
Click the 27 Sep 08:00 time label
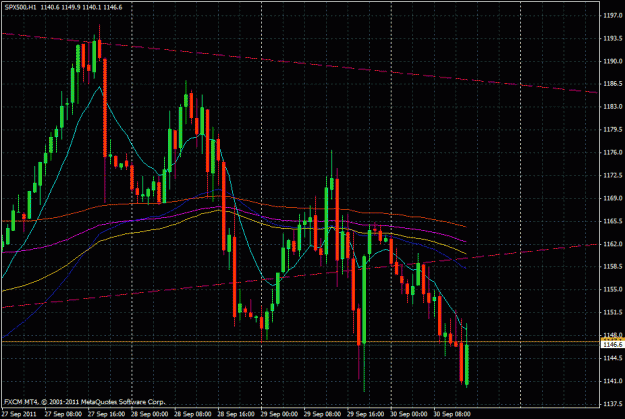click(63, 414)
